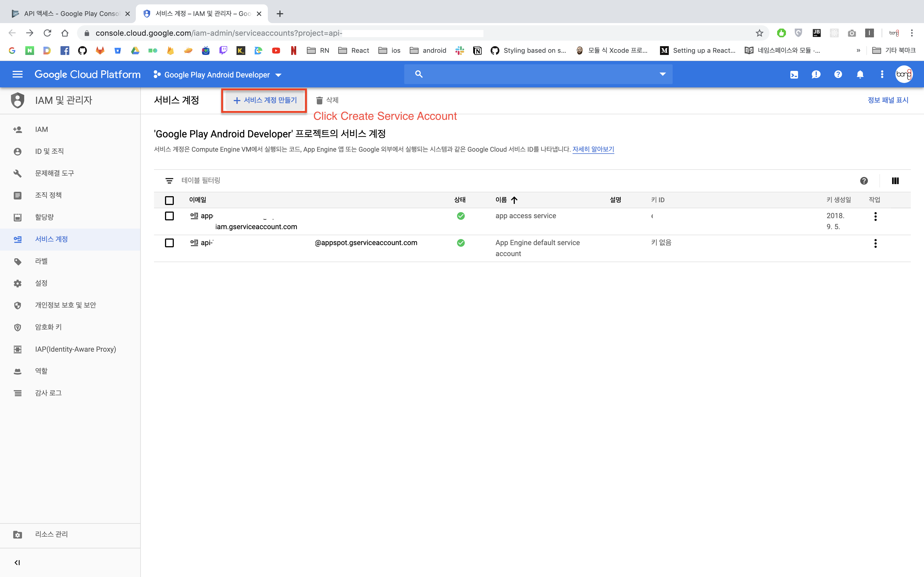
Task: Open Google Play Android Developer project dropdown
Action: [x=218, y=75]
